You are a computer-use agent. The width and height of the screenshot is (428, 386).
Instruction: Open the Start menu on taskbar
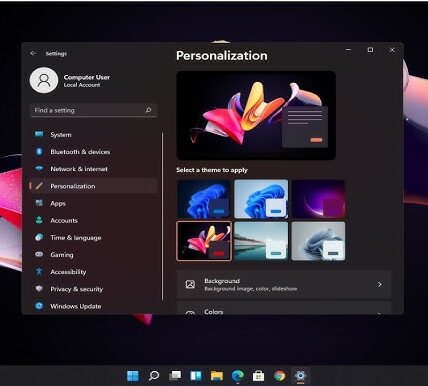[x=133, y=376]
